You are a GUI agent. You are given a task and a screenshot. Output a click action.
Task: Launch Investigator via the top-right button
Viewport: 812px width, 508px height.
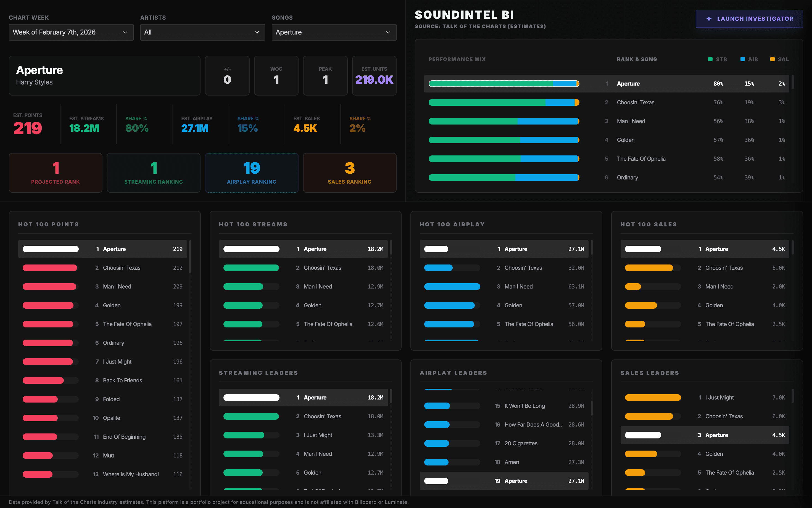point(749,19)
